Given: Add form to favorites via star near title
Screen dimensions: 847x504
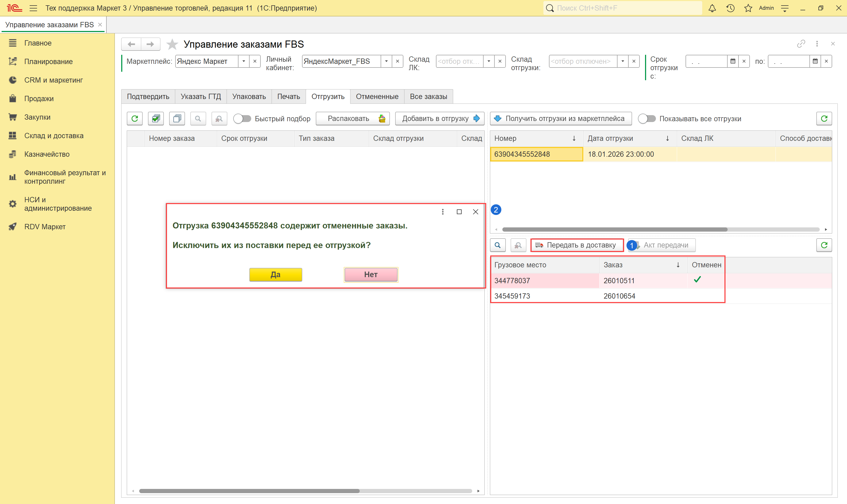Looking at the screenshot, I should coord(172,44).
